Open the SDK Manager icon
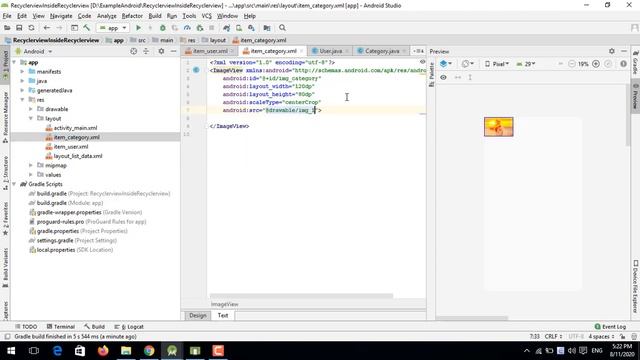The height and width of the screenshot is (360, 640). click(x=251, y=28)
